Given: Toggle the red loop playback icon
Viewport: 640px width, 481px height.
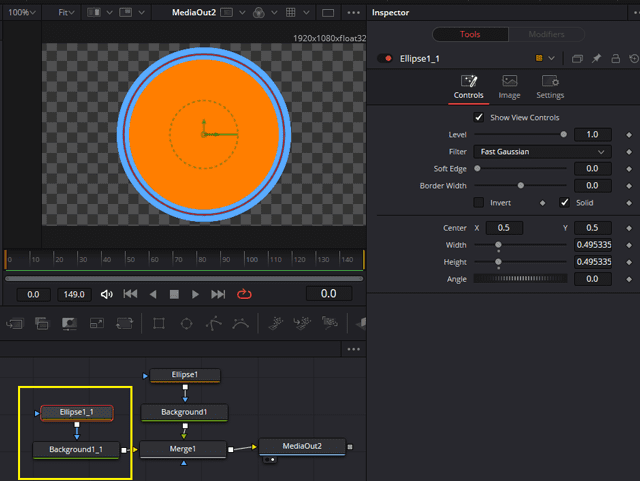Looking at the screenshot, I should (244, 294).
